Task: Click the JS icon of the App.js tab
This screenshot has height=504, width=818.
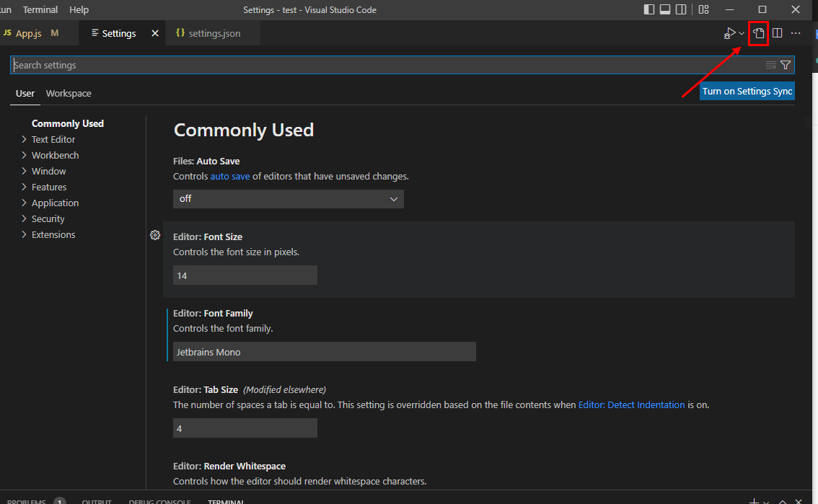Action: (x=7, y=33)
